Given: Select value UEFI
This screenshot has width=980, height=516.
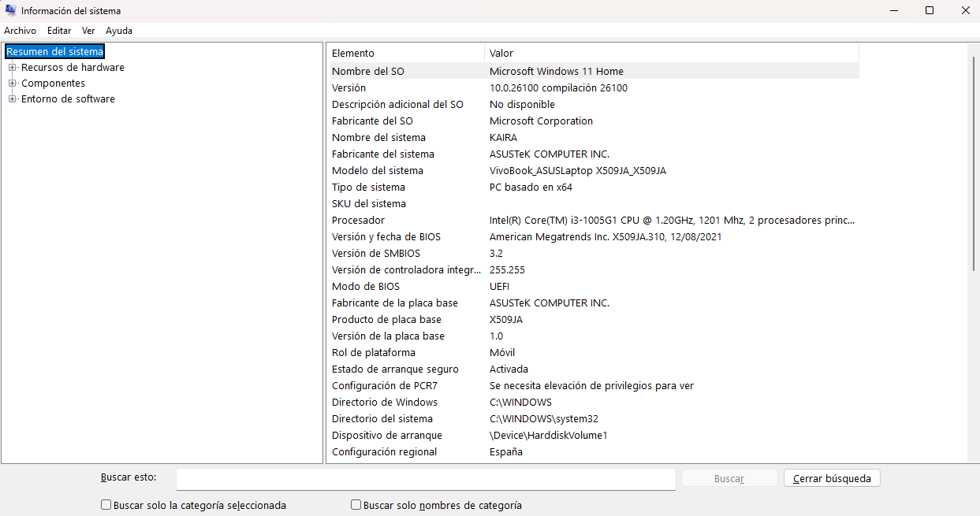Looking at the screenshot, I should point(499,286).
